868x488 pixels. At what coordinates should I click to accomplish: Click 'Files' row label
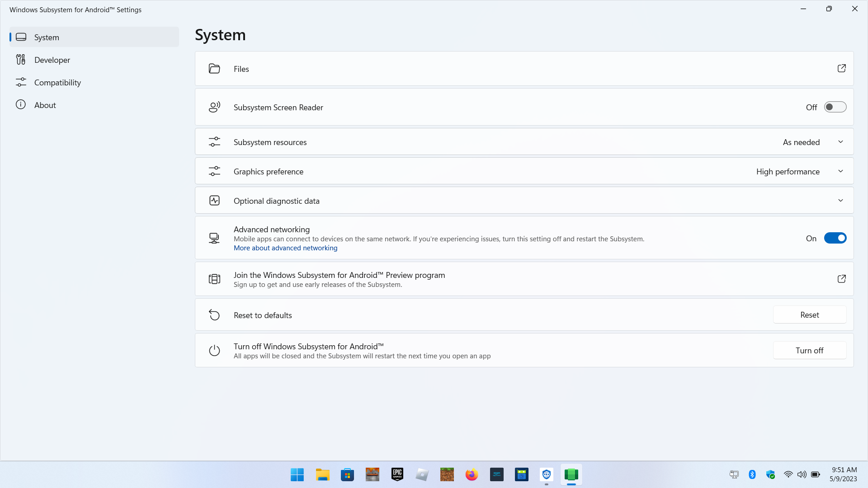(241, 69)
